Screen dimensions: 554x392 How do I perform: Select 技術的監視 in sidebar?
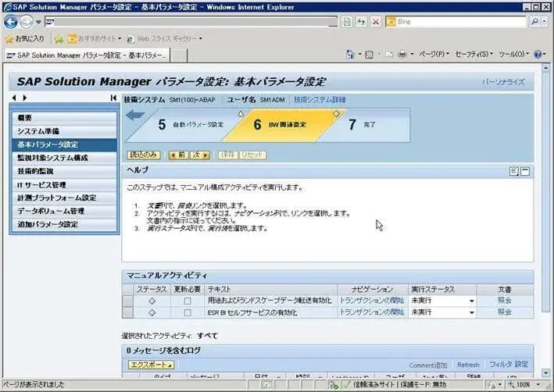[64, 171]
